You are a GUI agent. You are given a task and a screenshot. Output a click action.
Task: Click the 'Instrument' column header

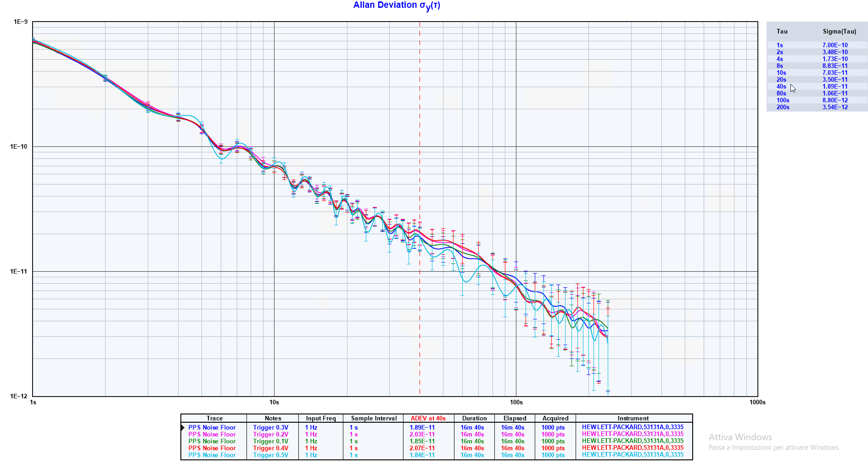tap(633, 418)
